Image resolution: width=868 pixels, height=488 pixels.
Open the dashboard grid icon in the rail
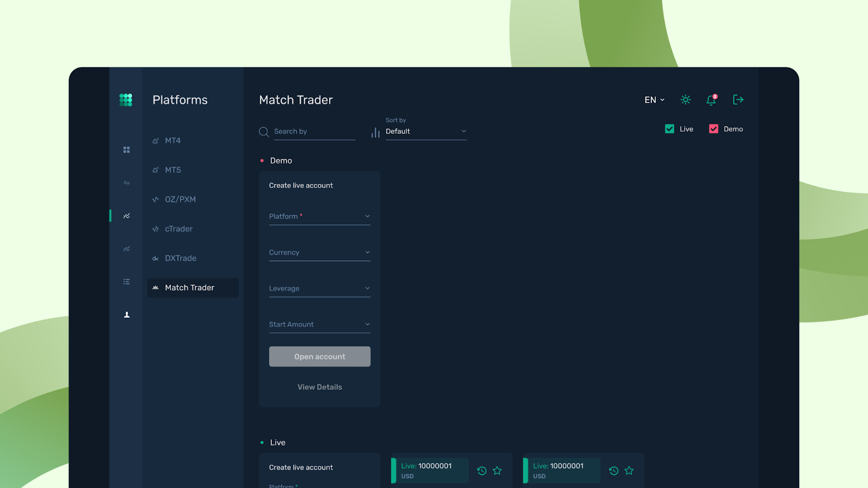pos(126,150)
